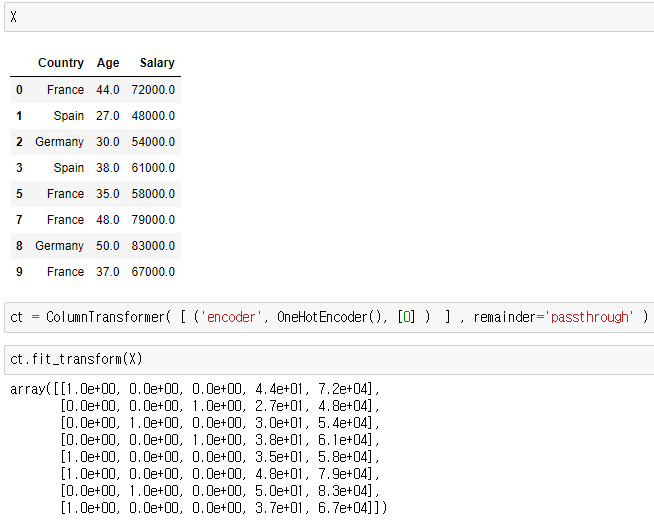Click the salary value 72000.0

click(x=153, y=90)
